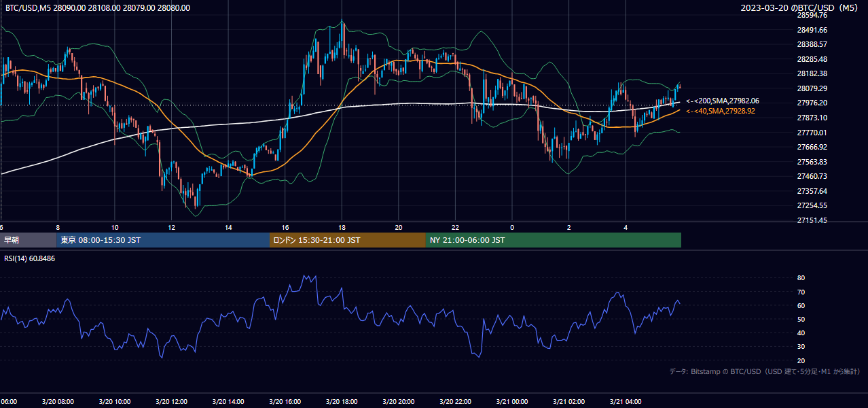Click the RSI scale value 30
868x408 pixels.
801,347
